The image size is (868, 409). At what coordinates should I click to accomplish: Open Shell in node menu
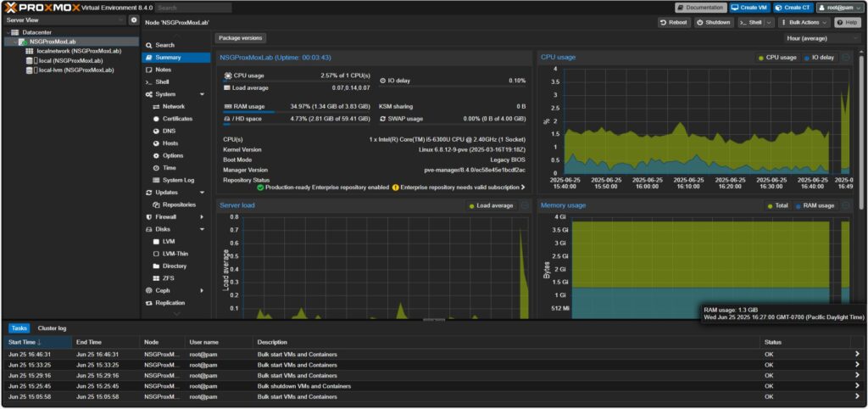click(175, 82)
